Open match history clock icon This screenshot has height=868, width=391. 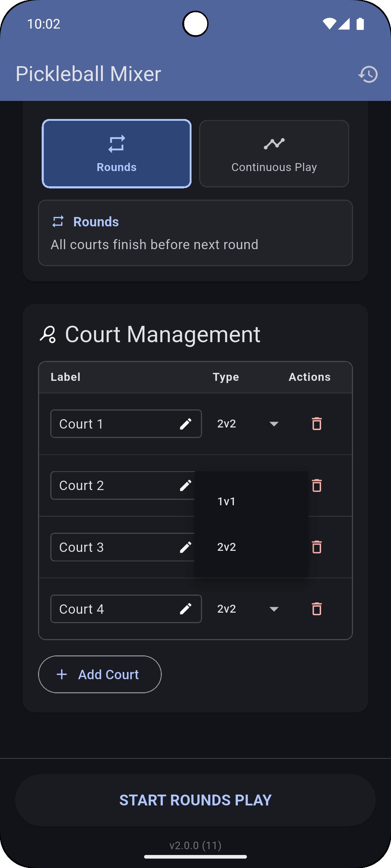point(368,74)
